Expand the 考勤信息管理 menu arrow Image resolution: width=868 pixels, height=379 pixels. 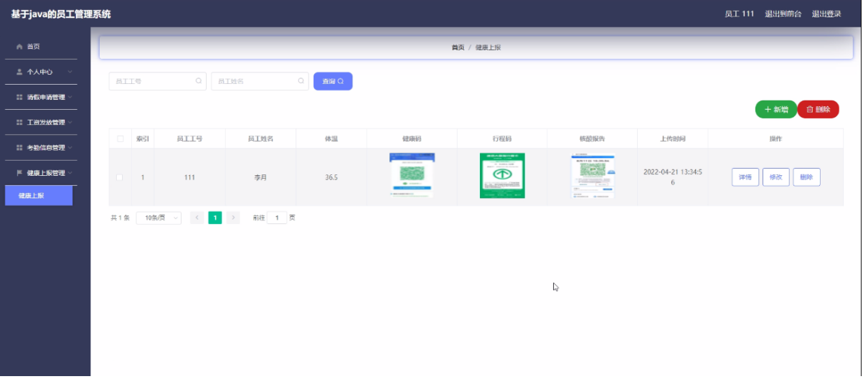[70, 148]
